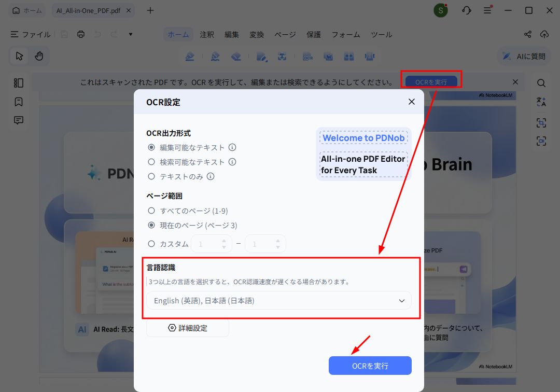Click the share icon

coord(528,34)
